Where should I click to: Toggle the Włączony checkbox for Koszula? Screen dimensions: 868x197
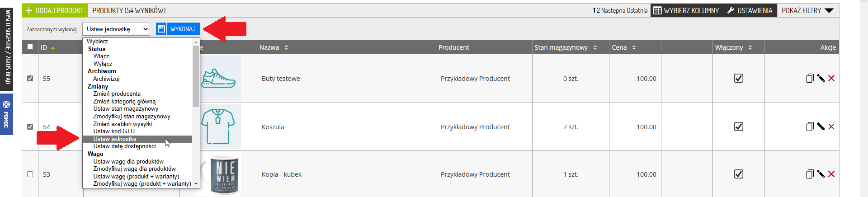738,127
